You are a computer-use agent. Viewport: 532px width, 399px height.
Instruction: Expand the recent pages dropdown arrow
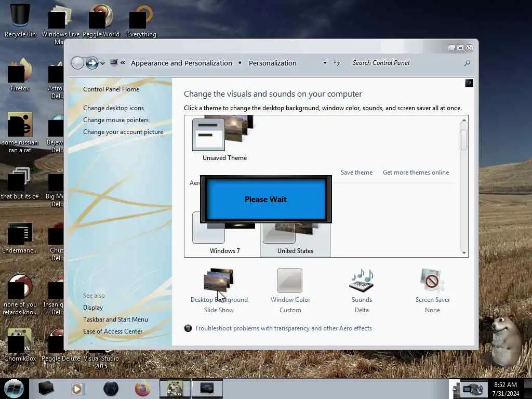103,63
